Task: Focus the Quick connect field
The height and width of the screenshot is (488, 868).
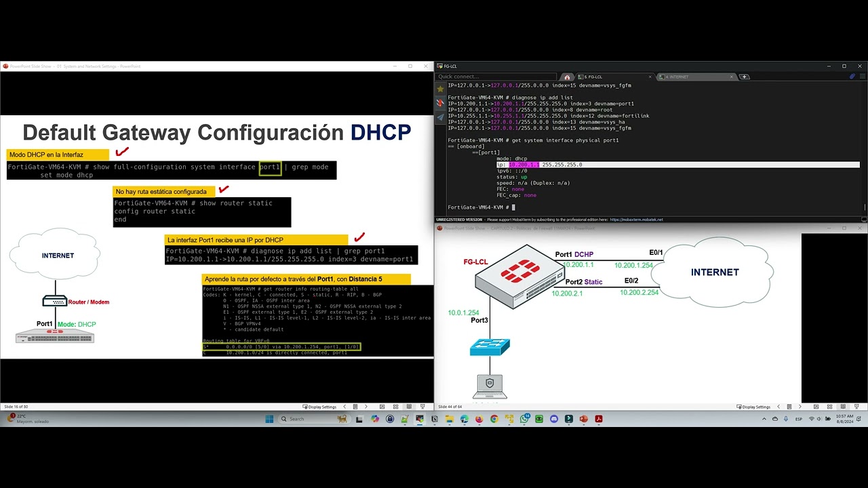Action: pos(497,77)
